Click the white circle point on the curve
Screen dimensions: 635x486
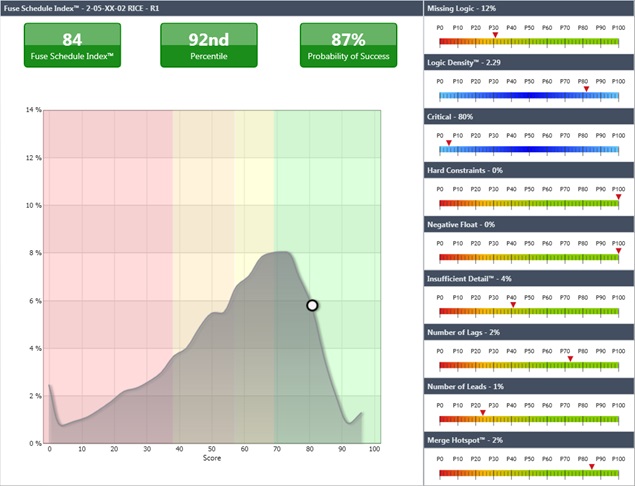pyautogui.click(x=312, y=305)
